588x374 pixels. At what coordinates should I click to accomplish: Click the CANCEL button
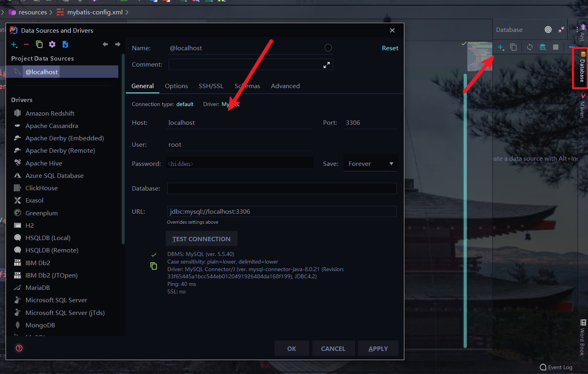(333, 348)
